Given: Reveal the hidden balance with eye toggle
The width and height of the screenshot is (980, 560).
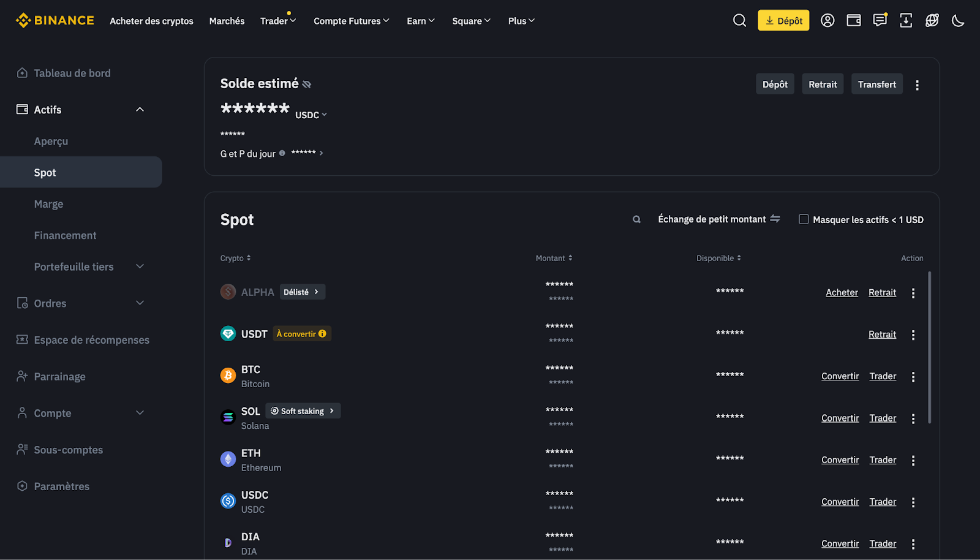Looking at the screenshot, I should [306, 84].
